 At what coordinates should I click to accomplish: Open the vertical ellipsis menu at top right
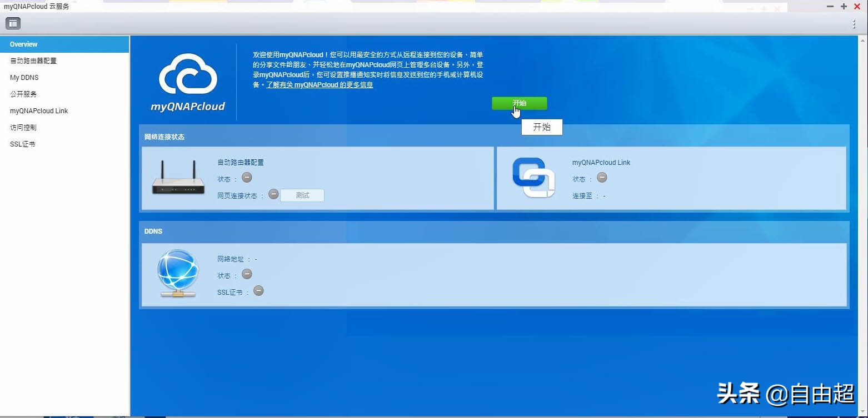click(854, 24)
